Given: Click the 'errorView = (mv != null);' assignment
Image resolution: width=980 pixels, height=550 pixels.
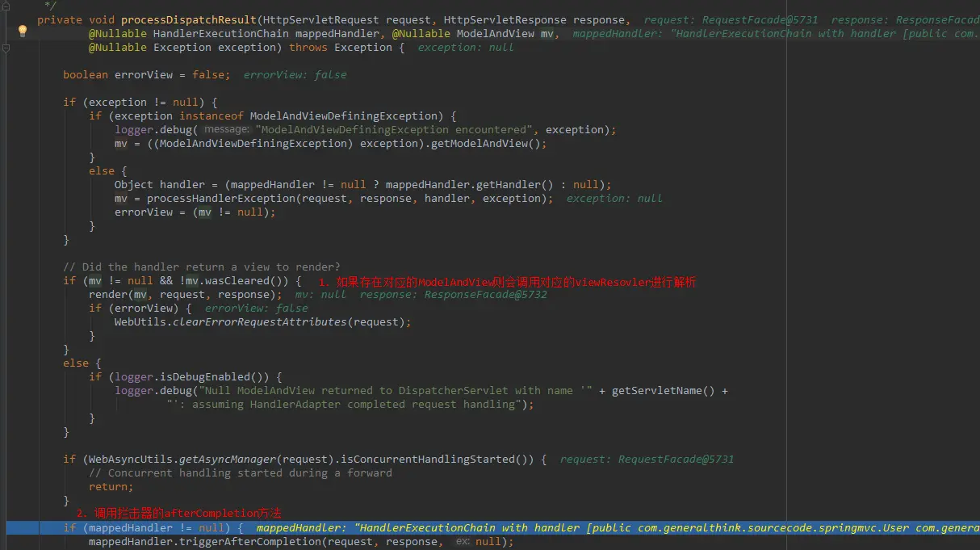Looking at the screenshot, I should (x=195, y=212).
